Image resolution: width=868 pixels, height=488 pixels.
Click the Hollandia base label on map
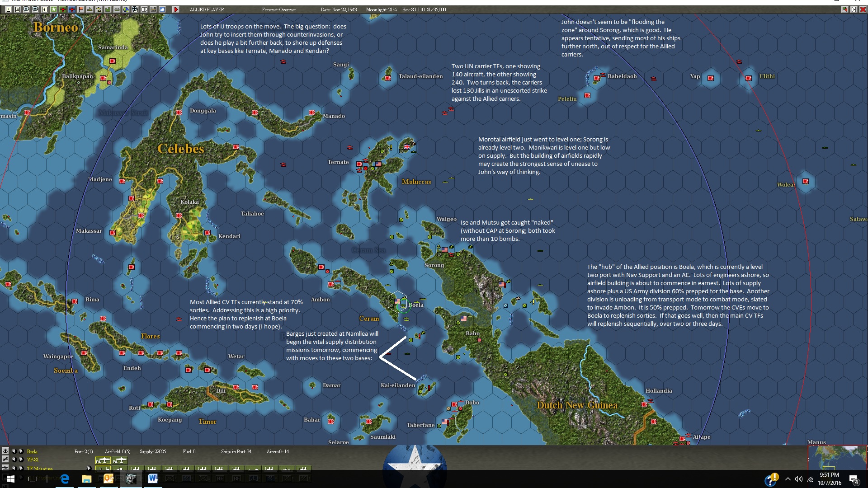659,391
